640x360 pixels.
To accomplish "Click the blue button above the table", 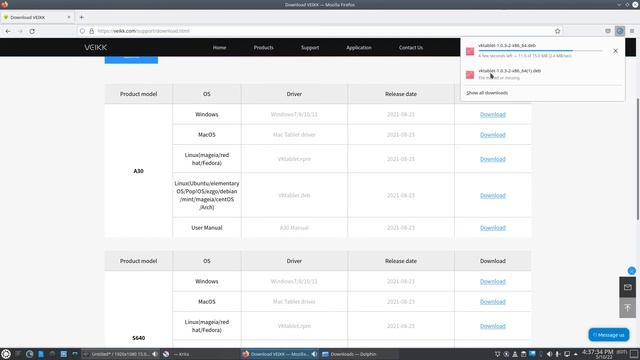I will 131,59.
